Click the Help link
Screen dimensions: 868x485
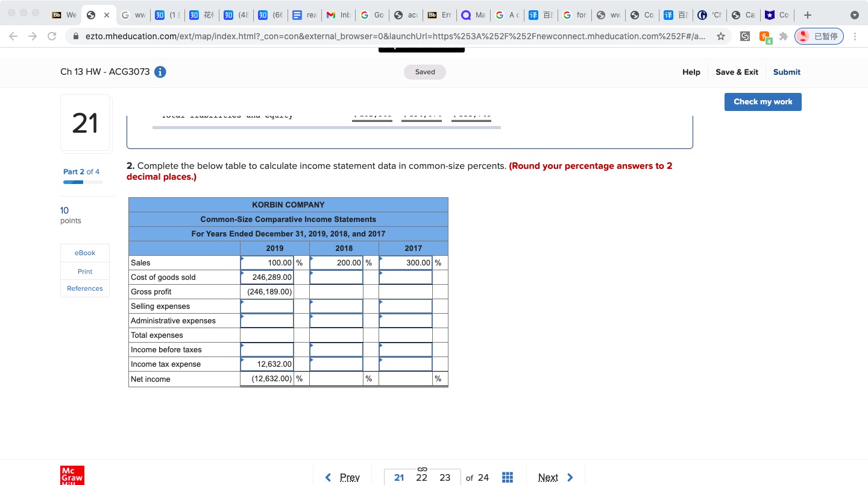click(691, 72)
